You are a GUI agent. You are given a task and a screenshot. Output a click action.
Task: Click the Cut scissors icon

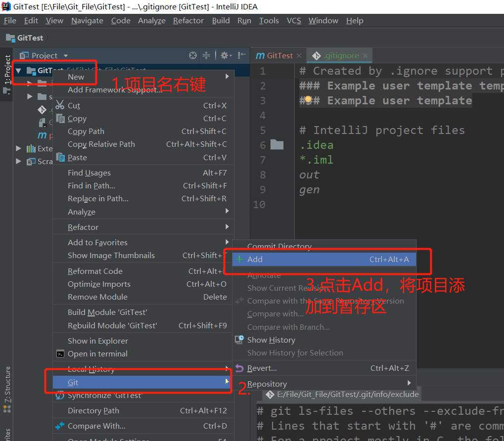click(x=60, y=105)
